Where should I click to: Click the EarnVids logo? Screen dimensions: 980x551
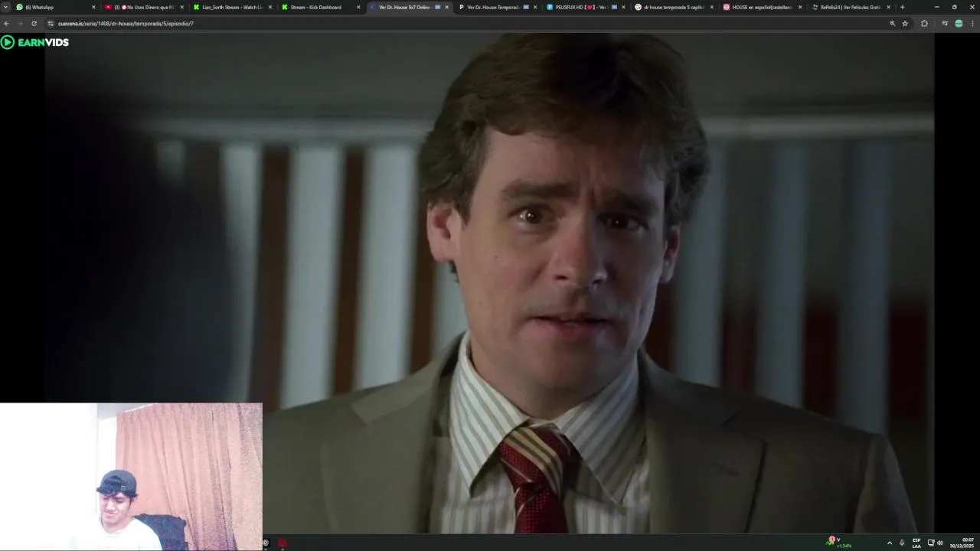pos(35,42)
